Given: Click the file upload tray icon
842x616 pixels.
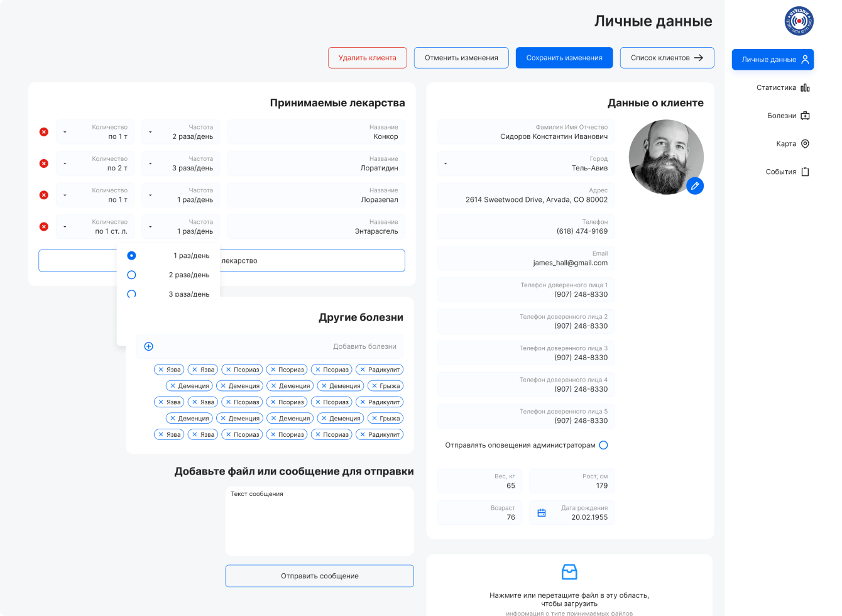Looking at the screenshot, I should tap(569, 572).
